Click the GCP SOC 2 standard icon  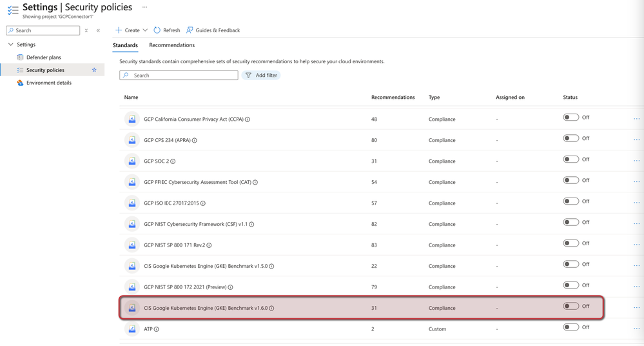(x=132, y=161)
